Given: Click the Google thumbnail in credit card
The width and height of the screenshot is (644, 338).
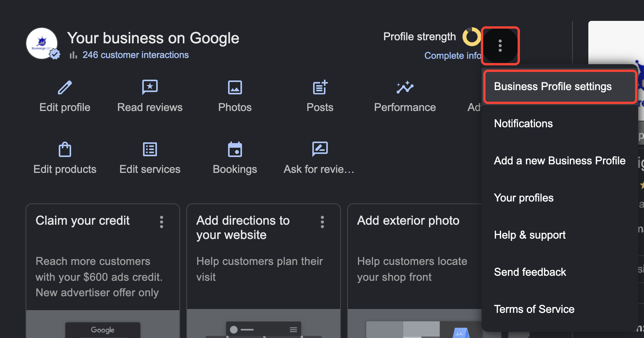Looking at the screenshot, I should tap(103, 330).
